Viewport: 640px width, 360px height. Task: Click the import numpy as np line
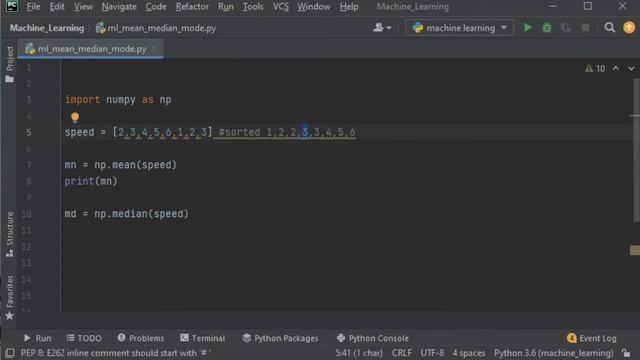118,100
